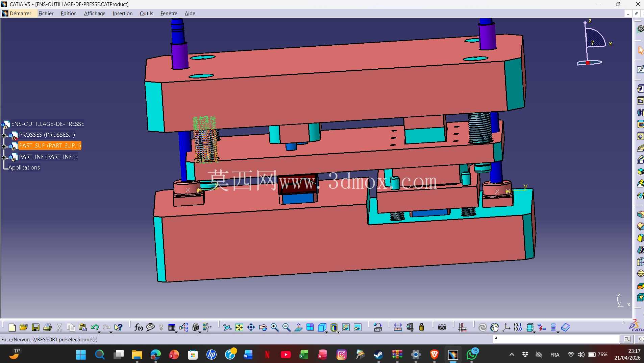Open the Formula f(x) tool
This screenshot has width=644, height=363.
pyautogui.click(x=139, y=327)
